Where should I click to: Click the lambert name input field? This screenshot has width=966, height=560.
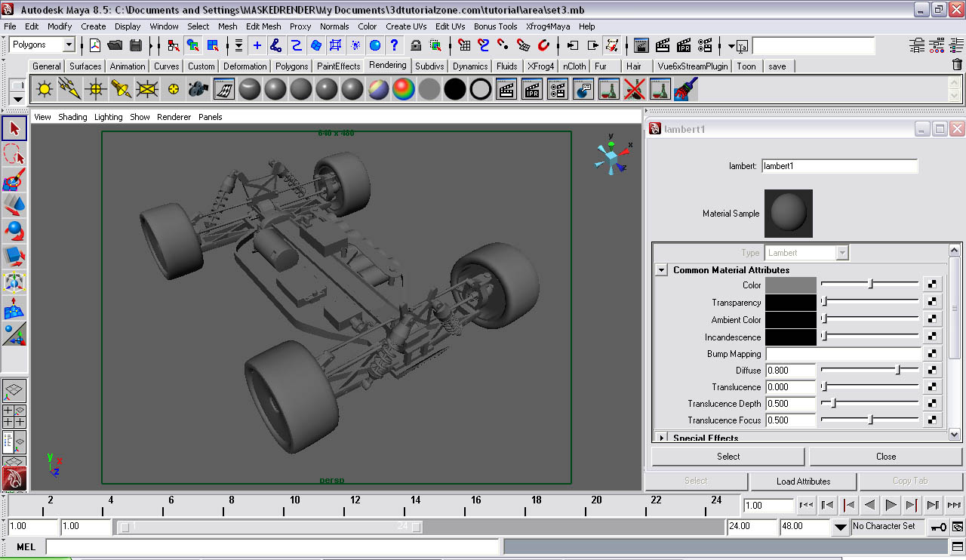click(x=839, y=166)
